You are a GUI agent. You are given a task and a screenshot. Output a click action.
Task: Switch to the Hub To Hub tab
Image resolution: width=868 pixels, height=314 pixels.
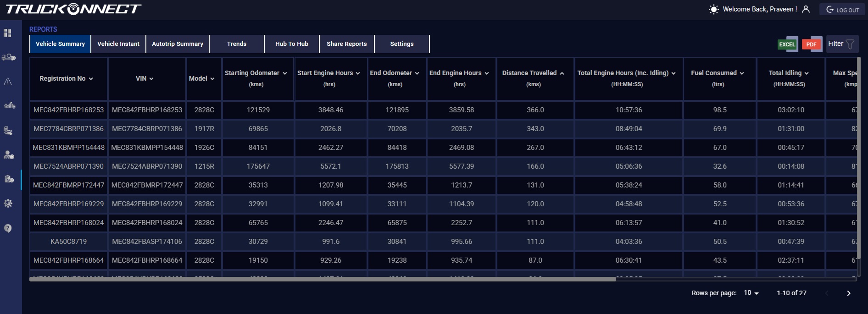click(292, 44)
